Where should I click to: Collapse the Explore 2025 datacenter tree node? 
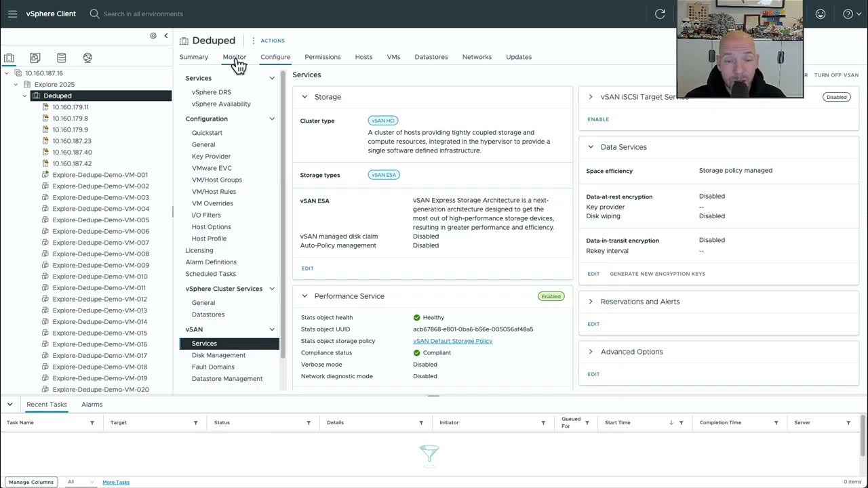point(16,85)
